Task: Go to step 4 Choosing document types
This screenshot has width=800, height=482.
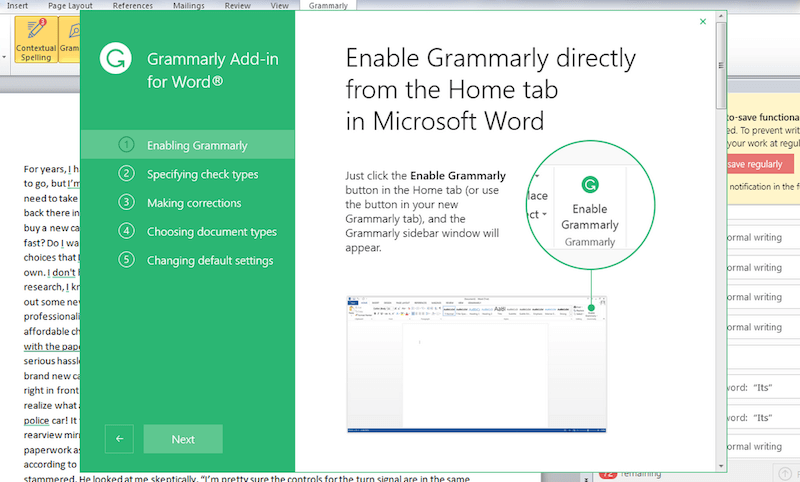Action: tap(187, 232)
